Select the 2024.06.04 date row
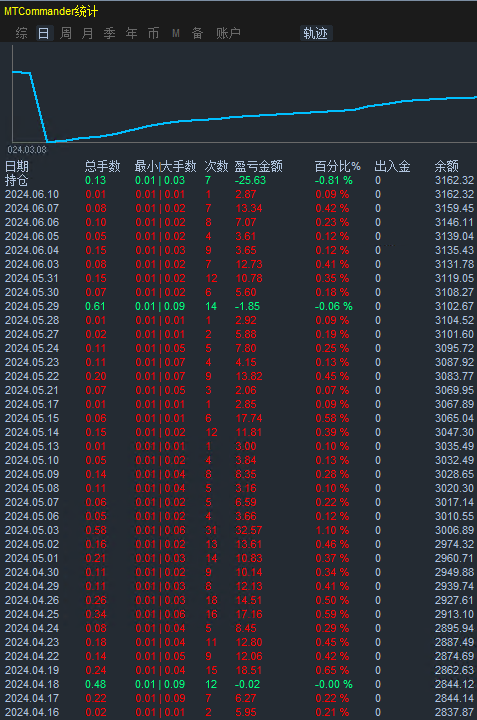This screenshot has height=720, width=477. [x=238, y=250]
